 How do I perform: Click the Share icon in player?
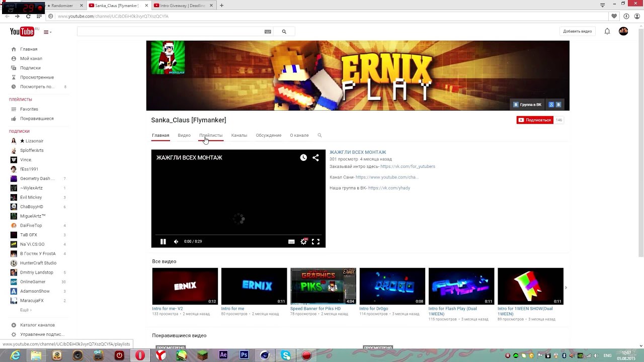tap(315, 158)
